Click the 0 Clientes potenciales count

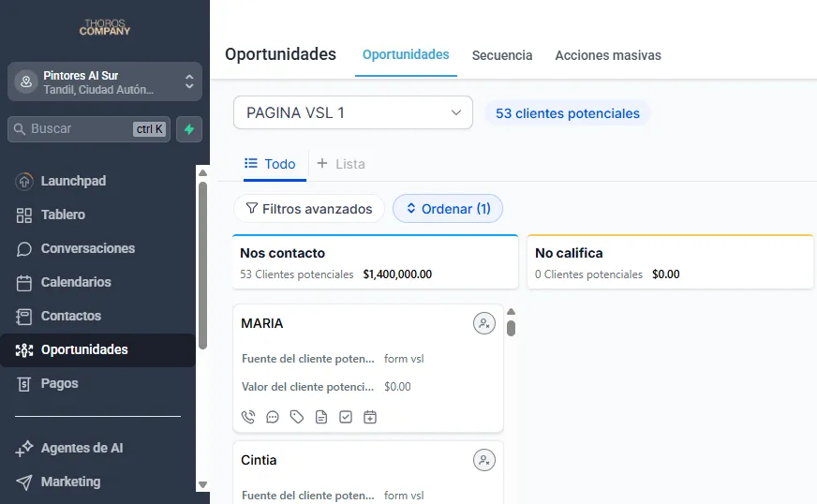[x=588, y=274]
